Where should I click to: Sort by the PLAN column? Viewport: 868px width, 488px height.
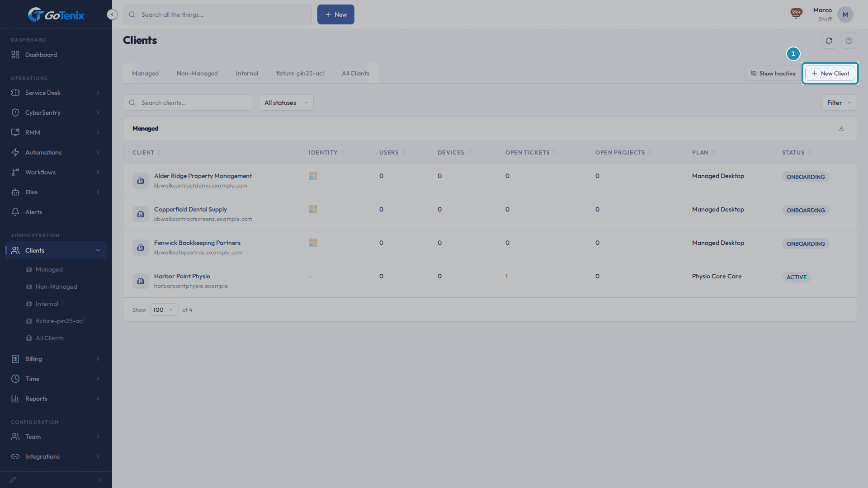click(x=704, y=152)
